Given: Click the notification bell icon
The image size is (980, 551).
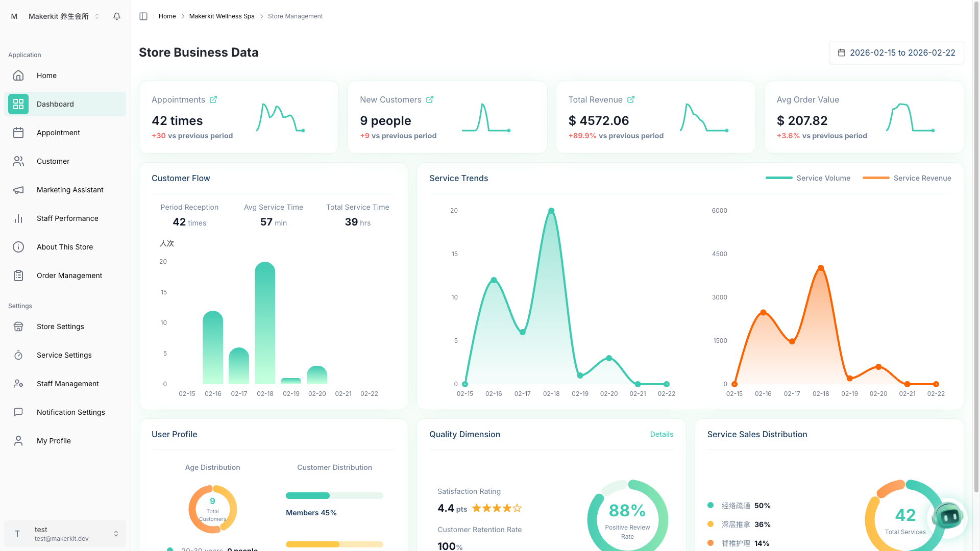Looking at the screenshot, I should 117,16.
